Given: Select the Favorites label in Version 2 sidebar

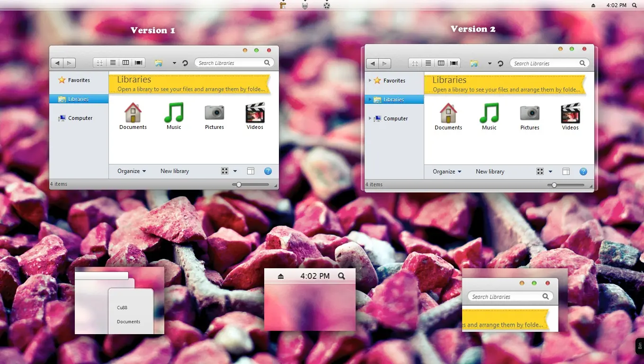Looking at the screenshot, I should (394, 81).
